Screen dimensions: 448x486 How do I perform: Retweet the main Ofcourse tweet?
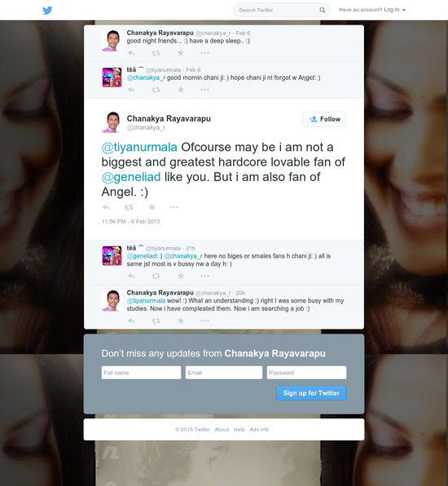coord(129,207)
